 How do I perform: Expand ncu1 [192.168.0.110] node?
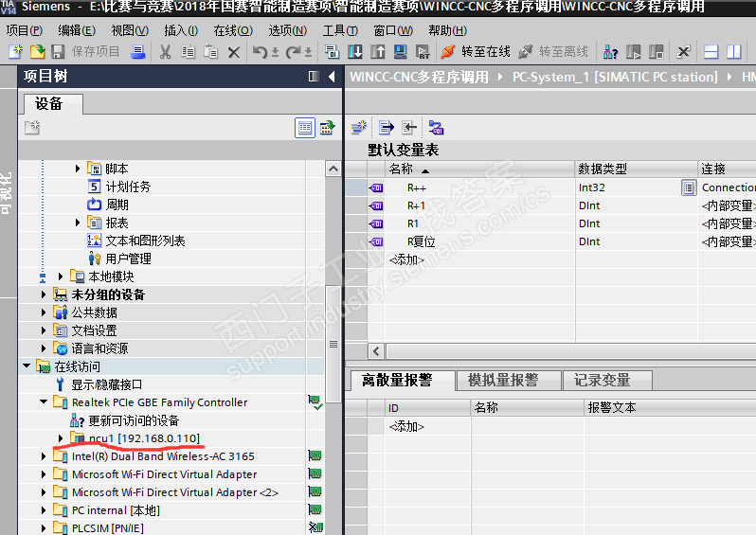coord(61,438)
